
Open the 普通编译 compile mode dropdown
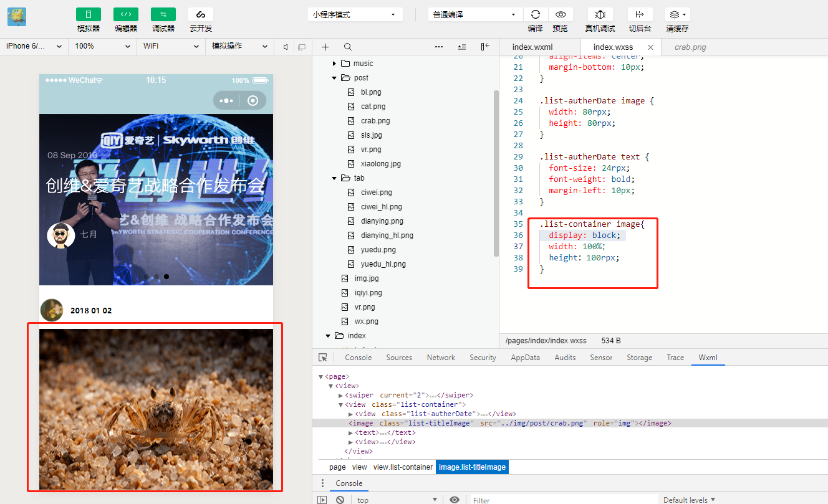(475, 14)
